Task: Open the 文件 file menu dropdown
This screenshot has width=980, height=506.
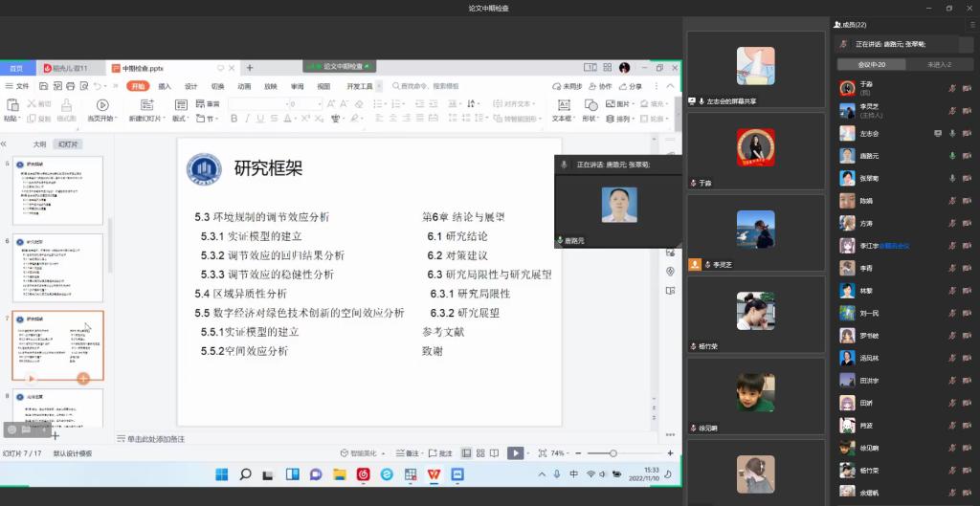Action: tap(19, 86)
